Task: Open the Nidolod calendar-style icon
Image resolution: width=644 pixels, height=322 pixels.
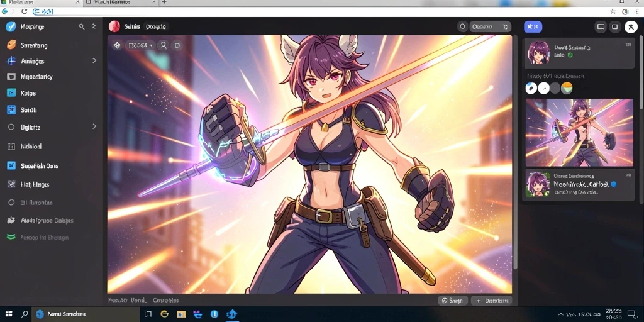Action: 11,146
